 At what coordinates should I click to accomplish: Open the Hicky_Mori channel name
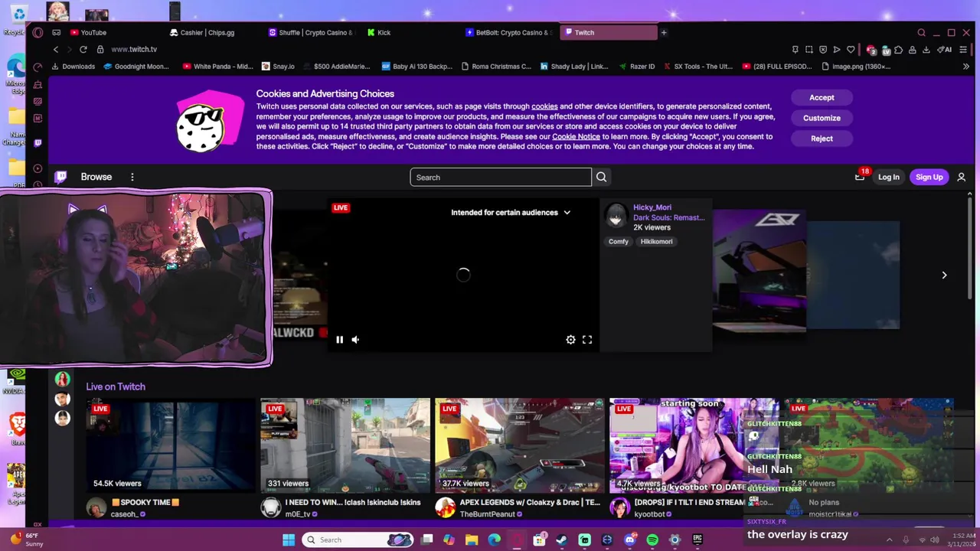point(652,207)
